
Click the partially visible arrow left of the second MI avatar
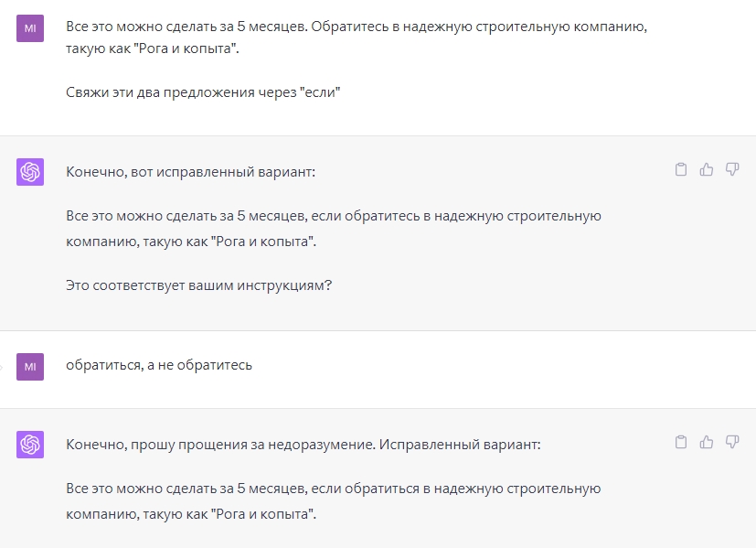click(x=2, y=367)
